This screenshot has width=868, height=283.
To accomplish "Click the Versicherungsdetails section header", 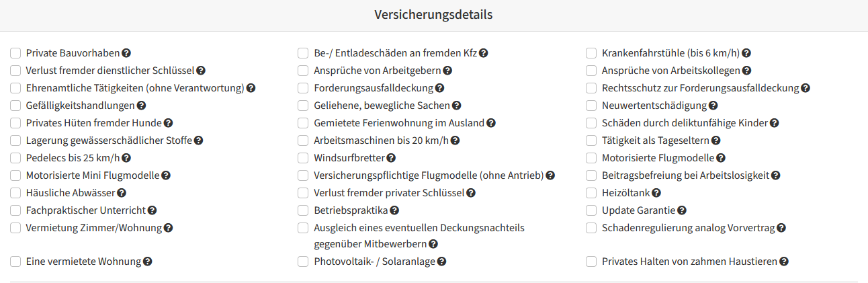I will (434, 15).
